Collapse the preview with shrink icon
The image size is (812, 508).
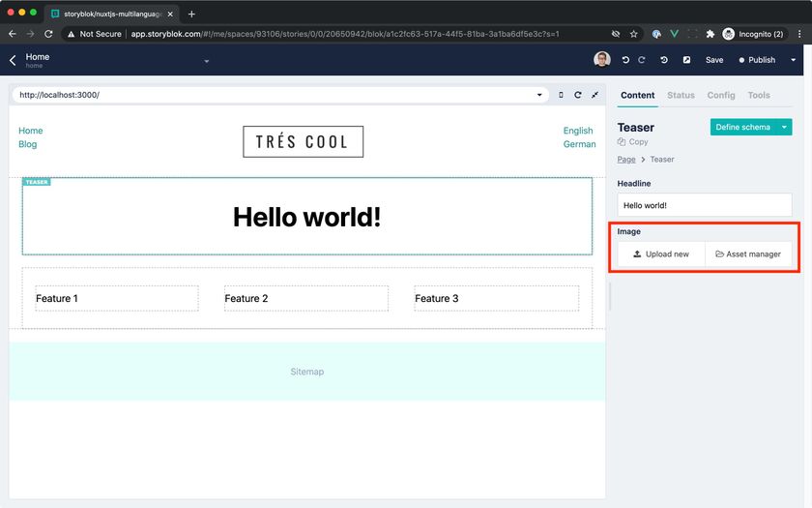click(594, 95)
